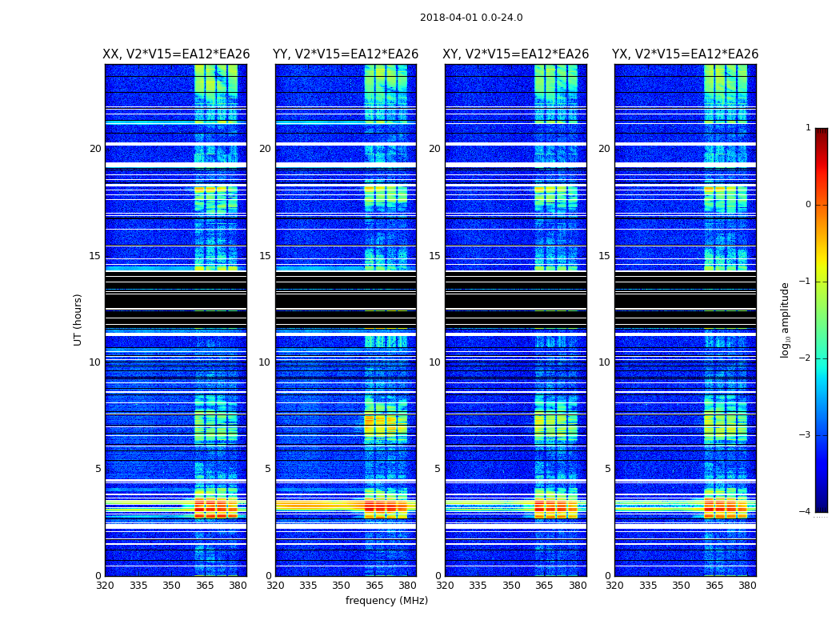Pick the dark blue bottom of colorbar
The image size is (840, 640).
point(821,504)
